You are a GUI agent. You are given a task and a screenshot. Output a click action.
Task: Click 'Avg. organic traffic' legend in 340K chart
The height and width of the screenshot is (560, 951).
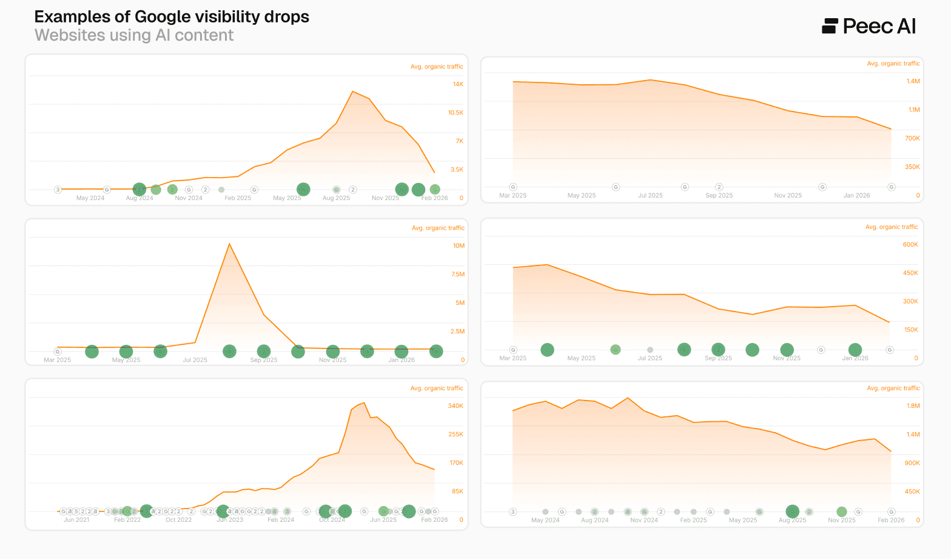437,388
